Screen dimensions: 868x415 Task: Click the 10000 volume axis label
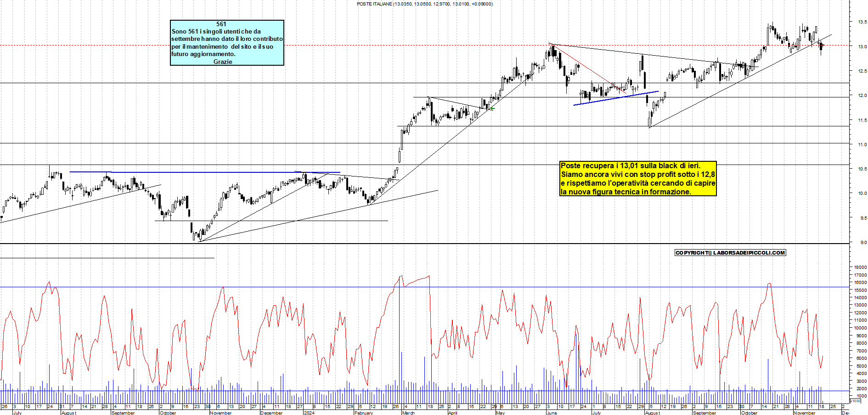(860, 328)
